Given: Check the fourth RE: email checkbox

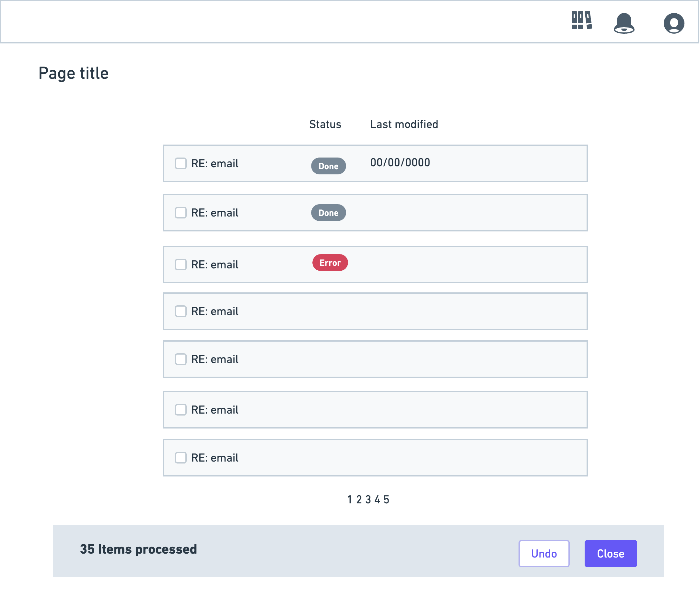Looking at the screenshot, I should point(181,311).
